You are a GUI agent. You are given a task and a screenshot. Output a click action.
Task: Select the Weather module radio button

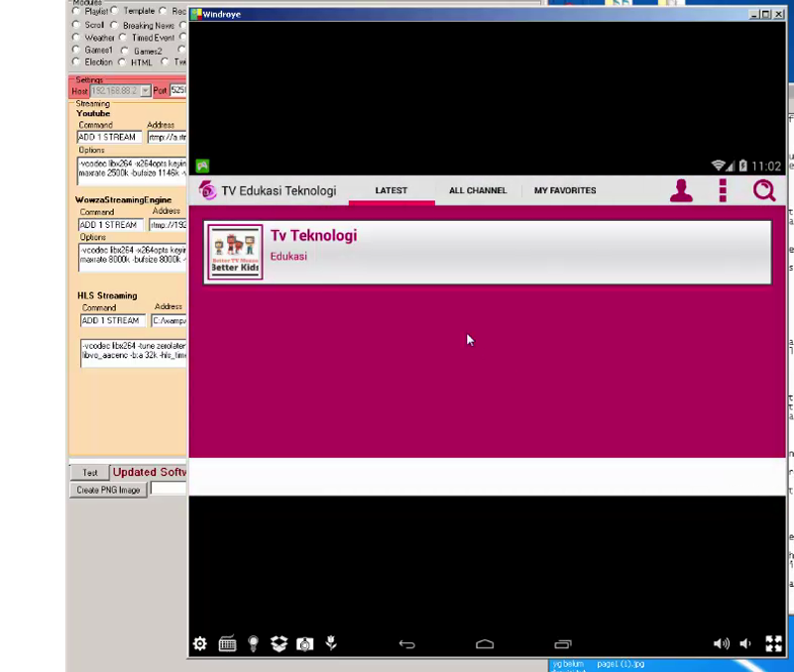[x=76, y=38]
